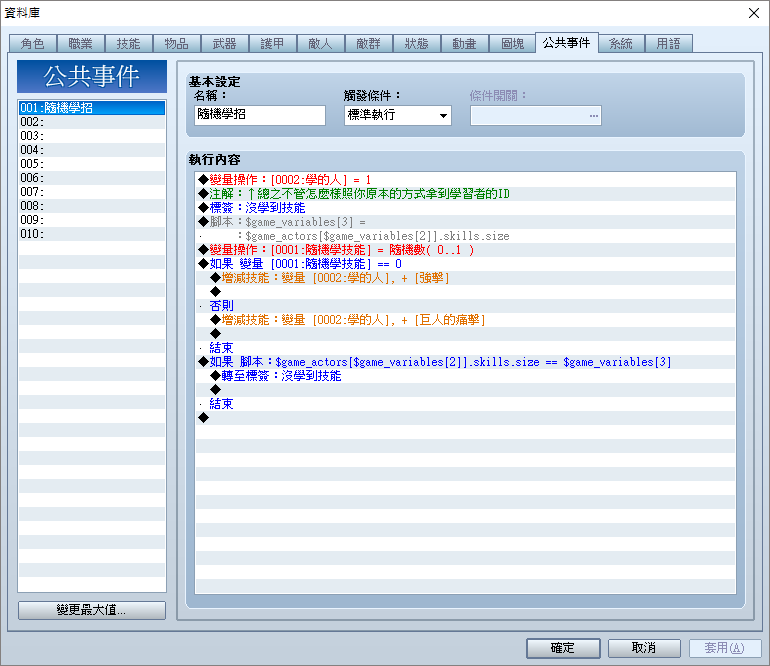Open the 職業 tab

81,44
